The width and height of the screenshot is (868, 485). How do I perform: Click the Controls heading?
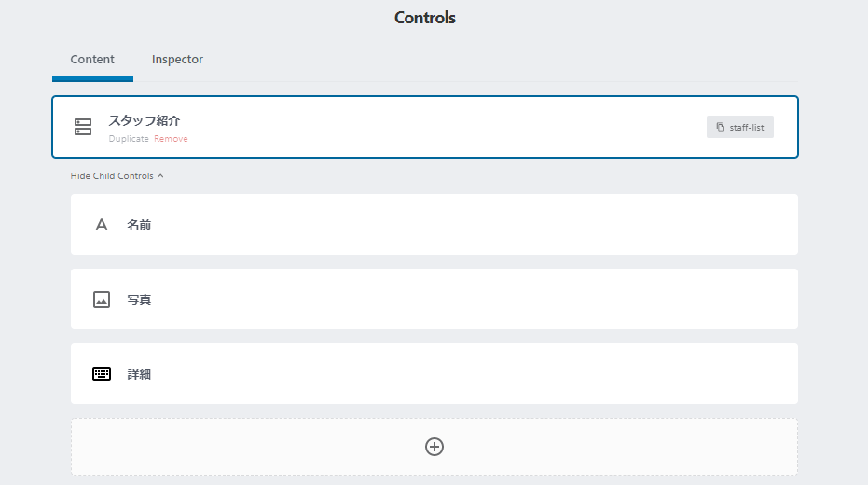[x=424, y=18]
